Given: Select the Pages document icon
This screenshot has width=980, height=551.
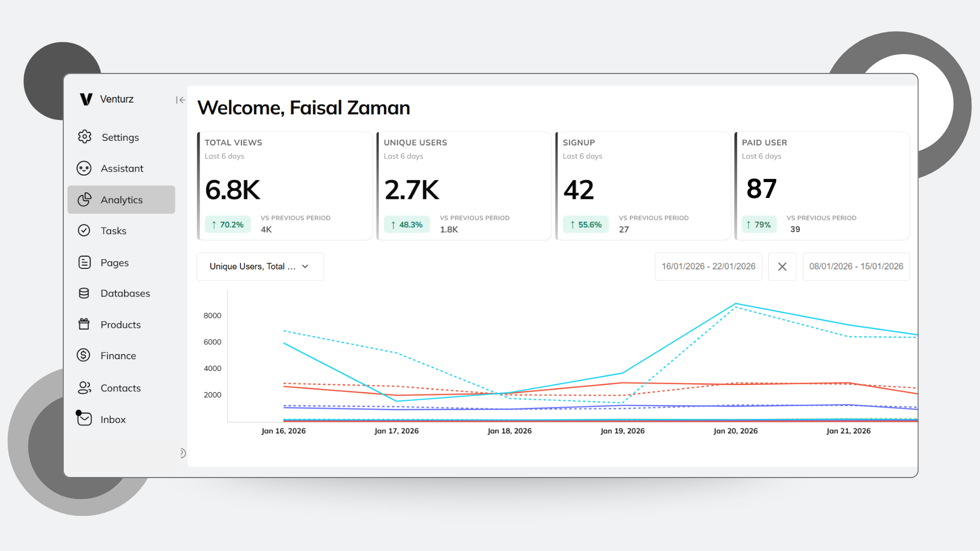Looking at the screenshot, I should (84, 262).
